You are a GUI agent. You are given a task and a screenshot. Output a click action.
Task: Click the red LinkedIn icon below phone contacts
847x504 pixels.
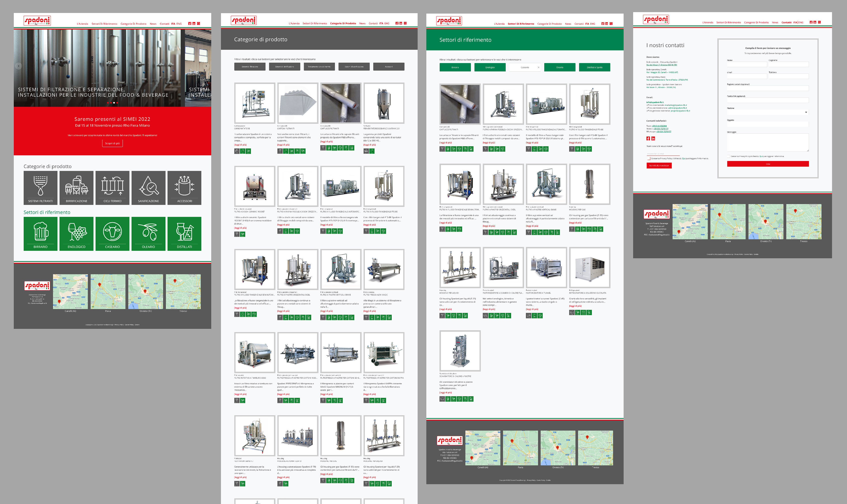(x=653, y=138)
